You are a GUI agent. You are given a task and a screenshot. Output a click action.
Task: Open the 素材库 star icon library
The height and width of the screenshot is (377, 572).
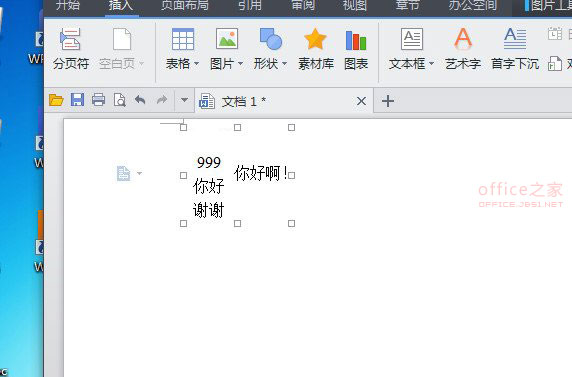point(315,39)
